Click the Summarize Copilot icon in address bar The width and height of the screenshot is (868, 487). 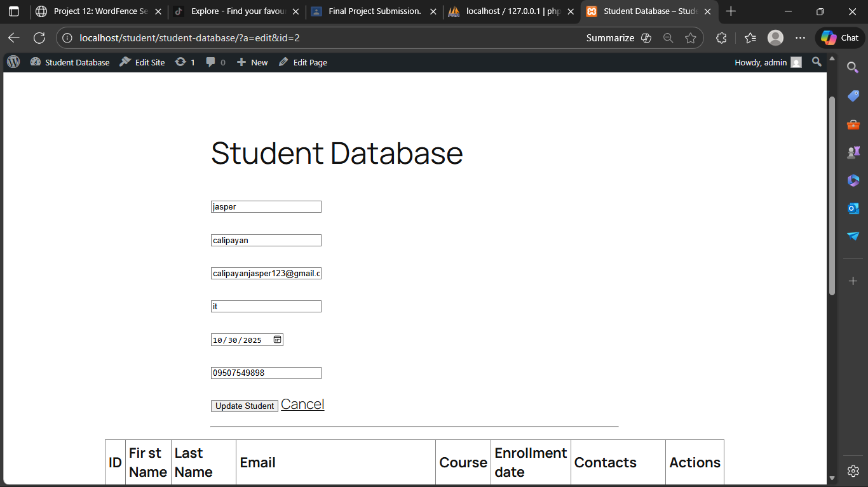click(x=646, y=37)
